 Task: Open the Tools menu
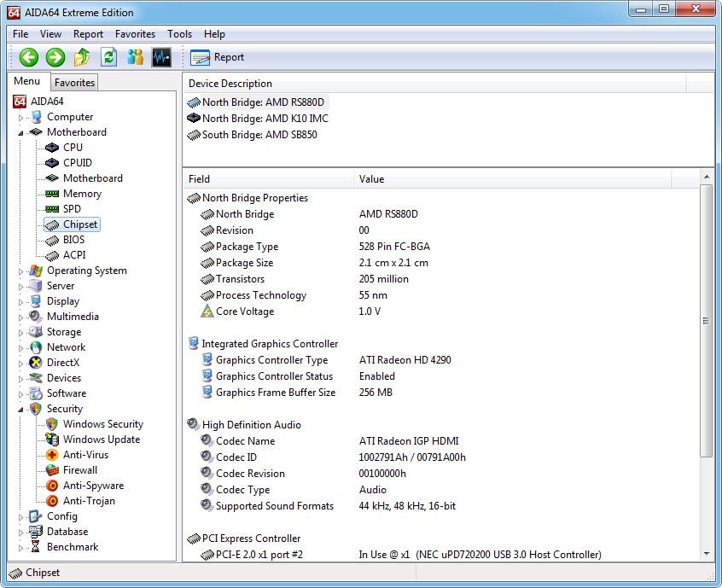point(179,34)
